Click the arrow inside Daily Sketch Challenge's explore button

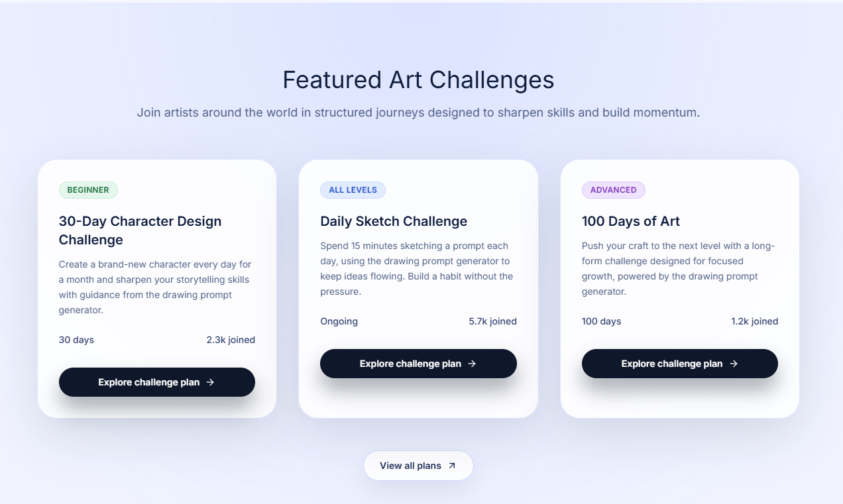(x=472, y=364)
